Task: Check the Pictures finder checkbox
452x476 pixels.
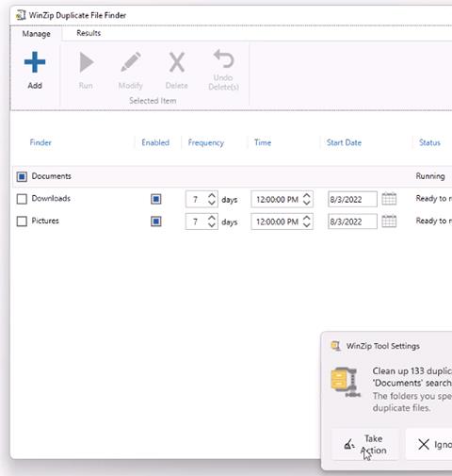Action: (x=22, y=222)
